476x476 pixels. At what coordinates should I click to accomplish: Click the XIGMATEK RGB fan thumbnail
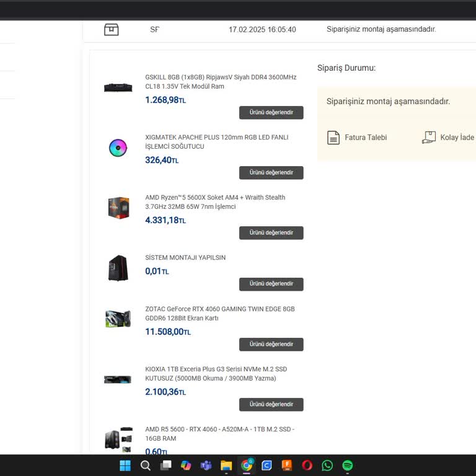coord(118,148)
